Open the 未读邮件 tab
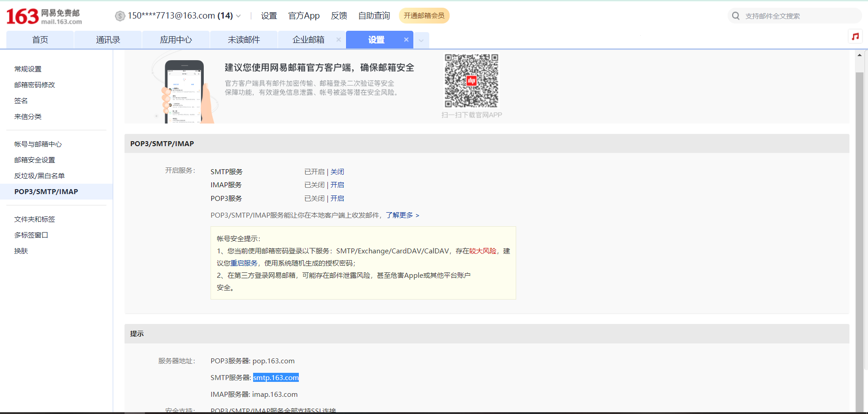Screen dimensions: 868x414 tap(244, 40)
